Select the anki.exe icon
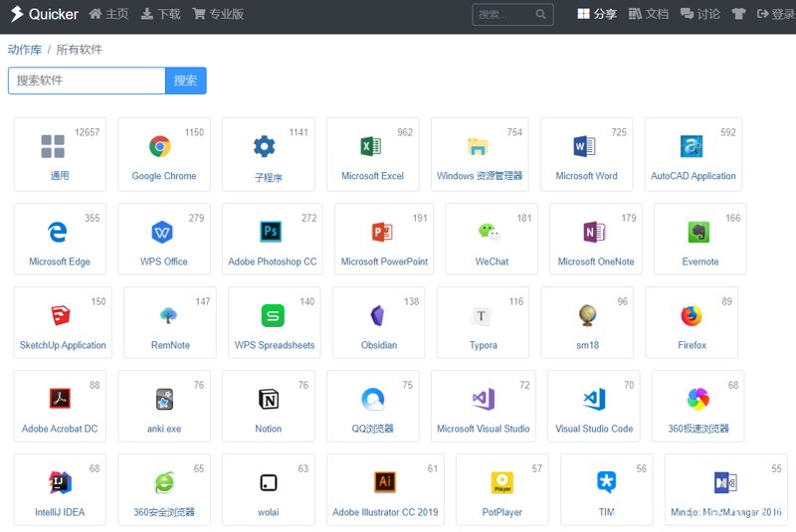Viewport: 796px width, 532px height. 164,399
